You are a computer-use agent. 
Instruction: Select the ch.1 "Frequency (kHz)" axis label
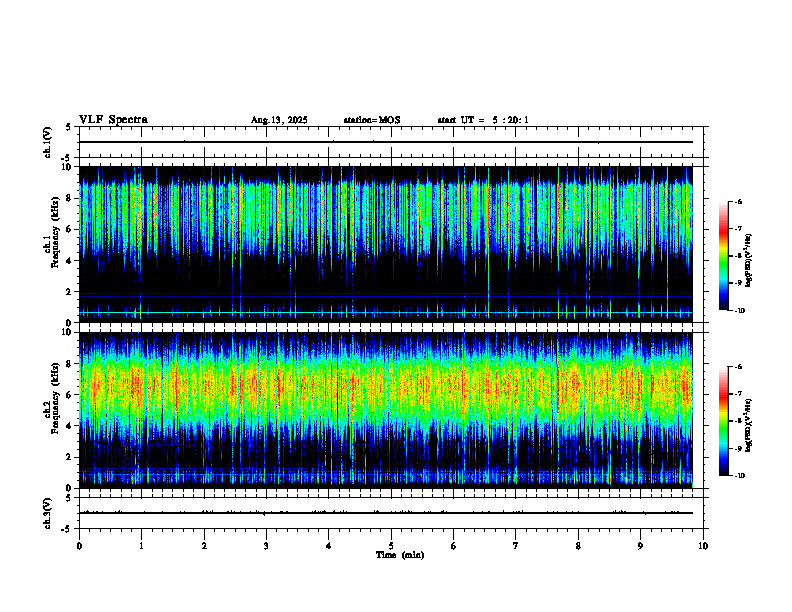tap(55, 232)
